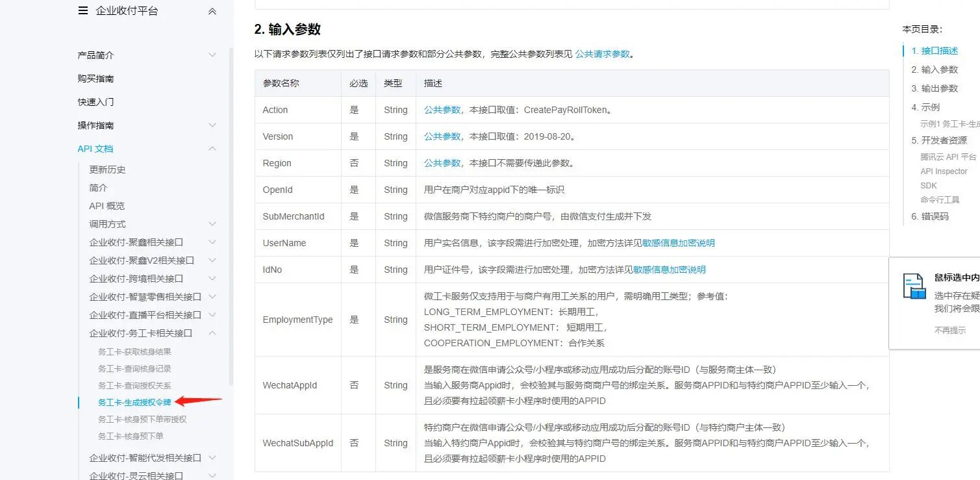980x480 pixels.
Task: Follow the 公共参数 link in the Region row
Action: tap(442, 163)
